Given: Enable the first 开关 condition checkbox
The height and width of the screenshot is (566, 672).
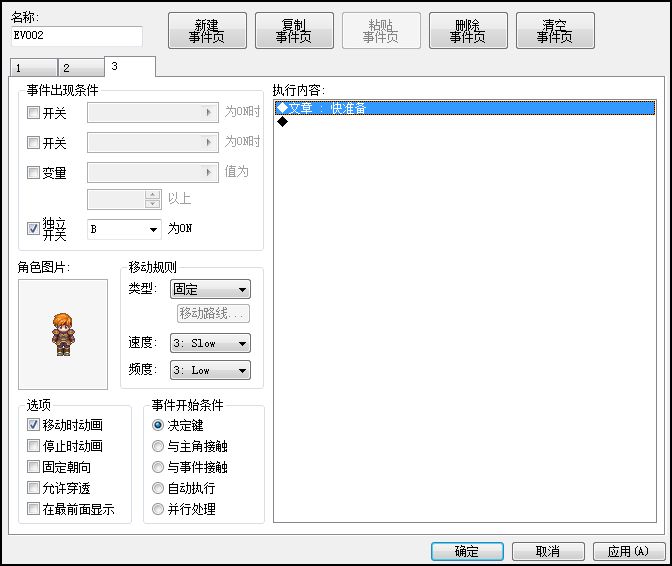Looking at the screenshot, I should (33, 113).
